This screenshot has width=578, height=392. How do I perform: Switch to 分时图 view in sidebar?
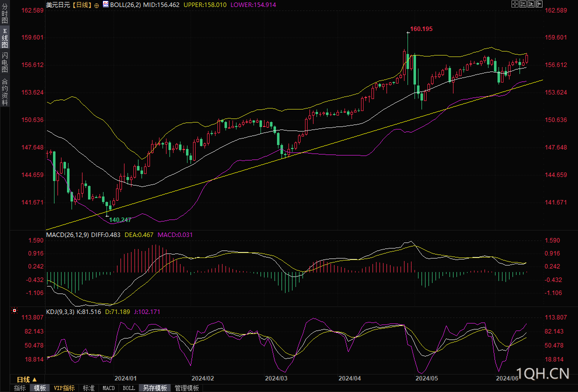(x=5, y=13)
